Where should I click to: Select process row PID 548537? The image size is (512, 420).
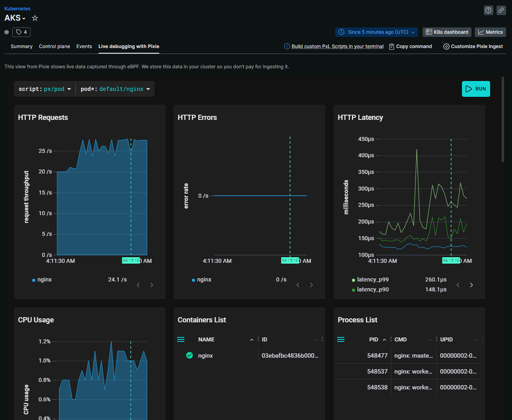(x=409, y=372)
